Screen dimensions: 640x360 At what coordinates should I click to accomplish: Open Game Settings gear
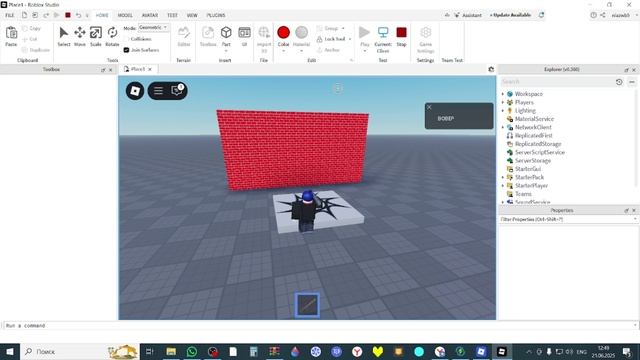click(x=425, y=33)
